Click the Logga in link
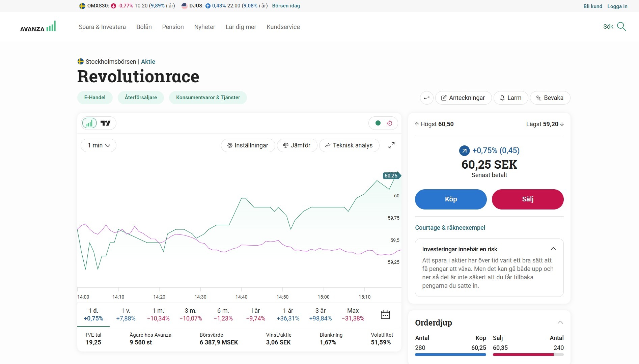639x364 pixels. click(x=617, y=6)
